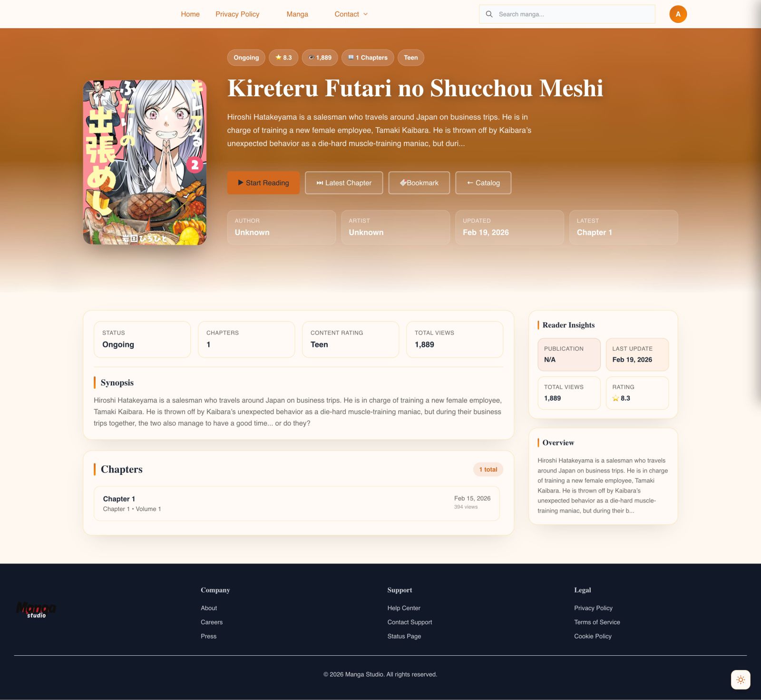Click the star rating 8.3 badge
Screen dimensions: 761x700
pyautogui.click(x=283, y=58)
